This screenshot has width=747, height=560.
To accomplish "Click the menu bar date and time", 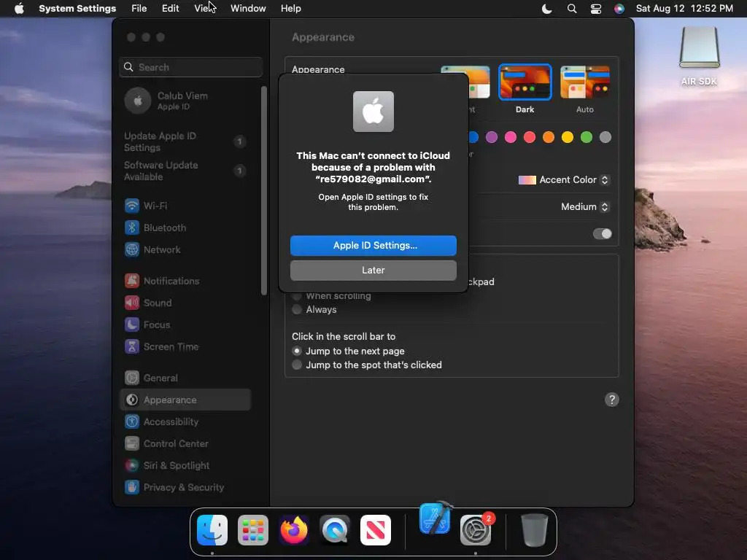I will pyautogui.click(x=684, y=9).
